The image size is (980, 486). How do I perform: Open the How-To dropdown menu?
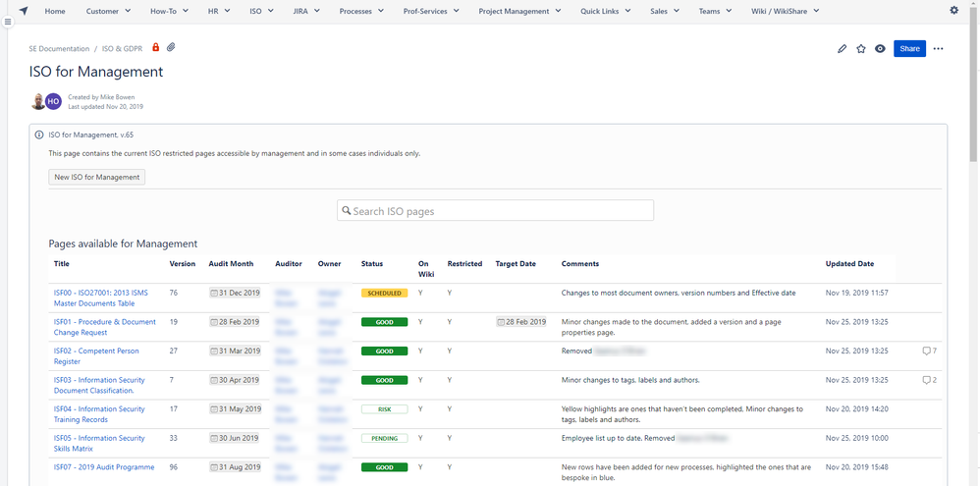(169, 11)
